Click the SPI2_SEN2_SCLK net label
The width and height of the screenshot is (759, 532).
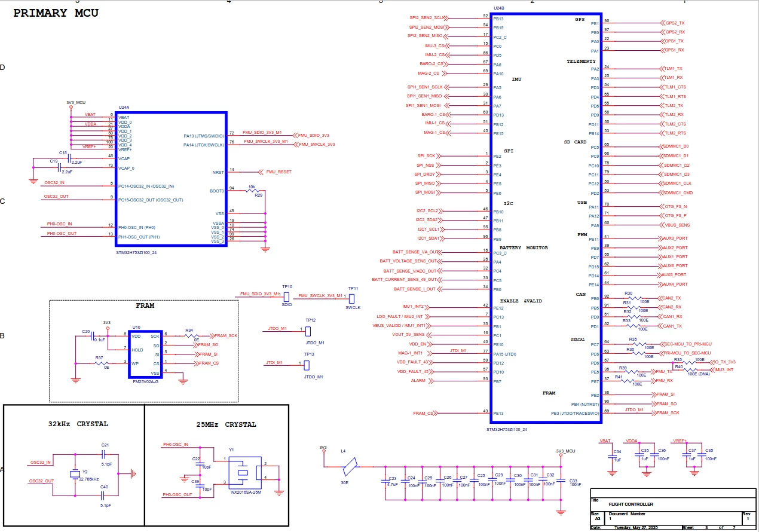click(427, 18)
